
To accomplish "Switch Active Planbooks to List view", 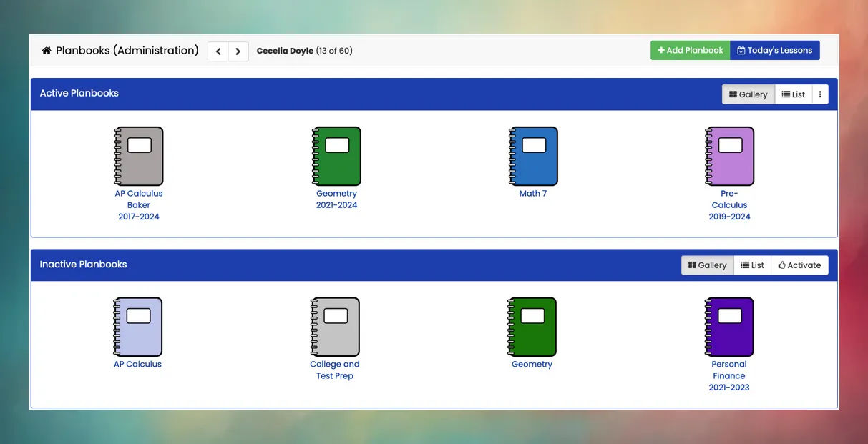I will pos(793,94).
